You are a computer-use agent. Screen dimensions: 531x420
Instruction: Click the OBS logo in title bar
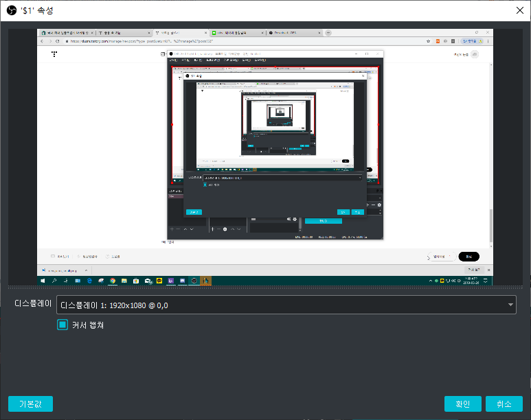[x=12, y=10]
